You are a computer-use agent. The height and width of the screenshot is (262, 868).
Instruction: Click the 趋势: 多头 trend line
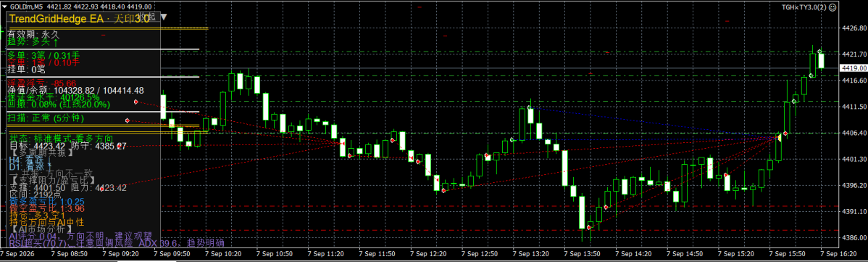pos(33,41)
